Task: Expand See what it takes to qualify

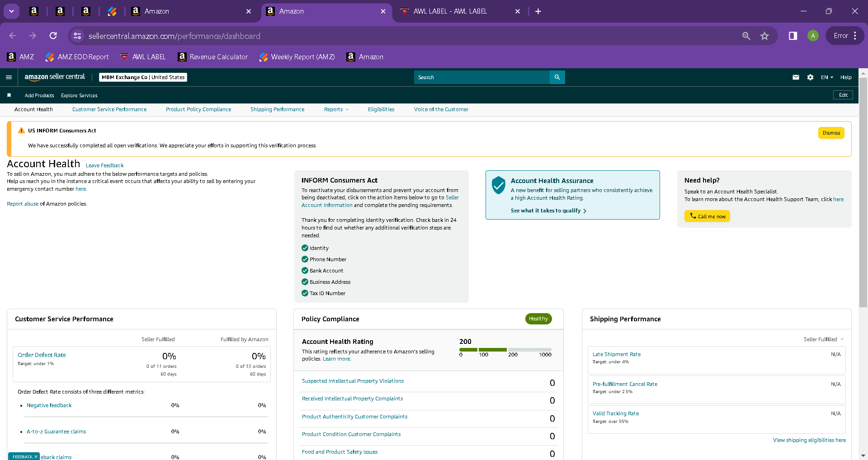Action: click(548, 211)
